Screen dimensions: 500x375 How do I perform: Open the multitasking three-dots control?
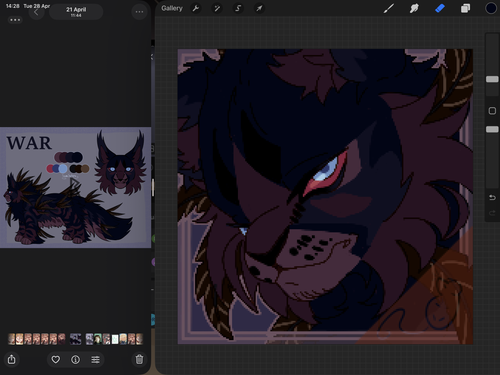[x=15, y=20]
